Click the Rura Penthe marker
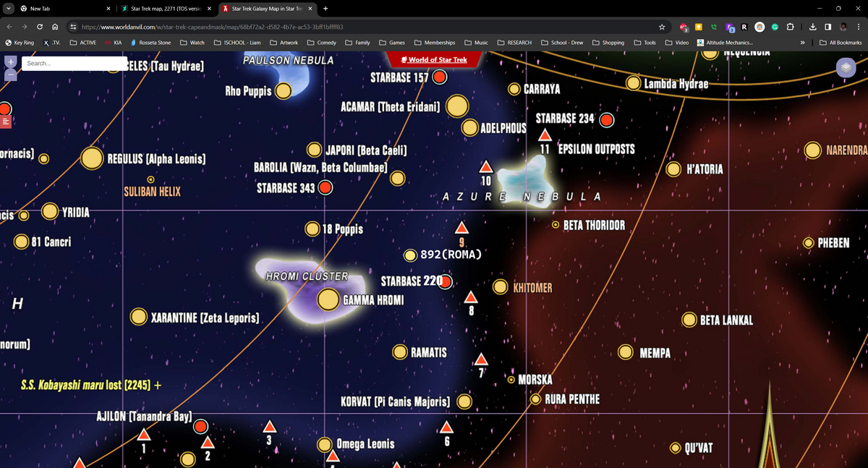The width and height of the screenshot is (868, 468). click(535, 399)
